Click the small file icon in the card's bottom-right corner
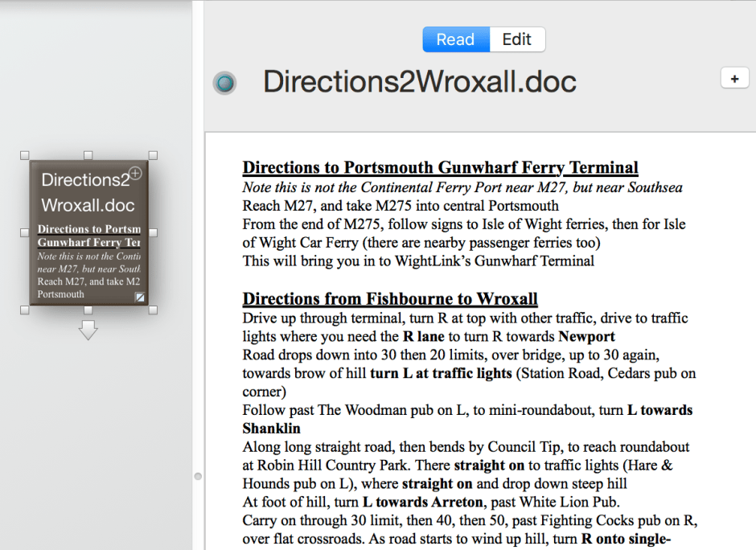The height and width of the screenshot is (550, 756). click(140, 298)
